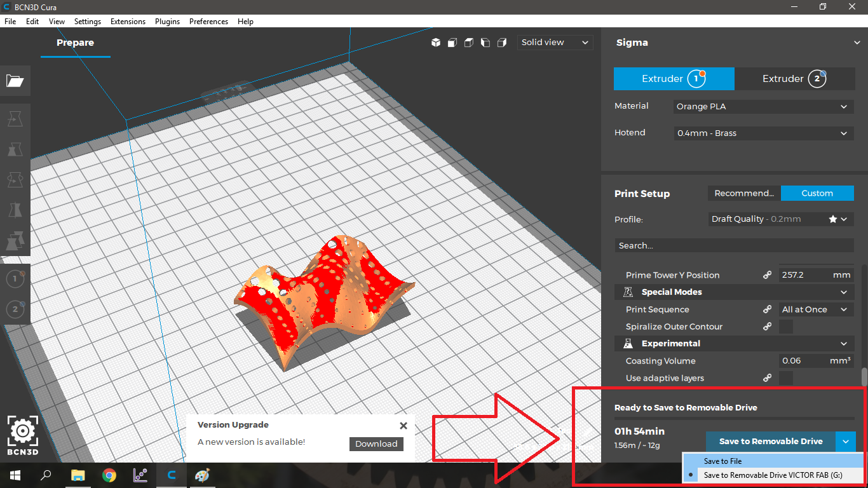Close the Version Upgrade notification

click(x=403, y=426)
